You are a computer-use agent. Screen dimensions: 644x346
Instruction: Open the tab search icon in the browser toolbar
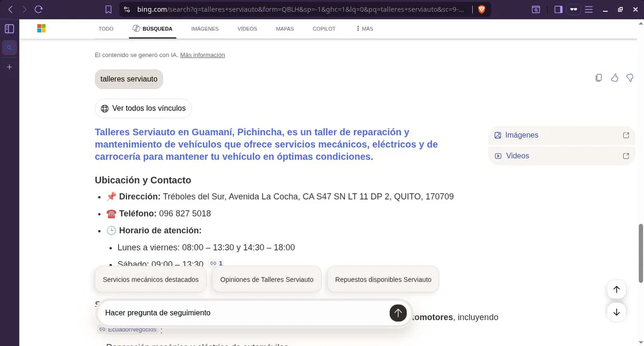coord(536,9)
